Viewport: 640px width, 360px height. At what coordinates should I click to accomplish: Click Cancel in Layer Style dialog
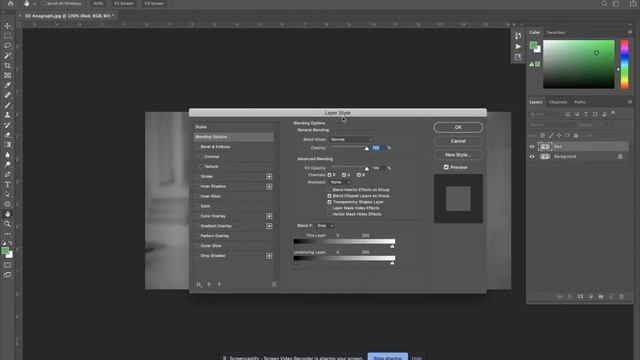458,141
